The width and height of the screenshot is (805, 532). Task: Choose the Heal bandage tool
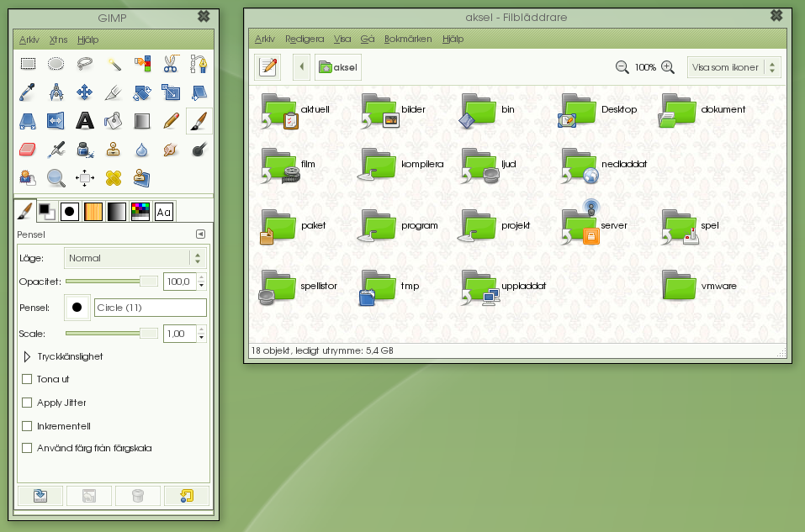pyautogui.click(x=114, y=178)
